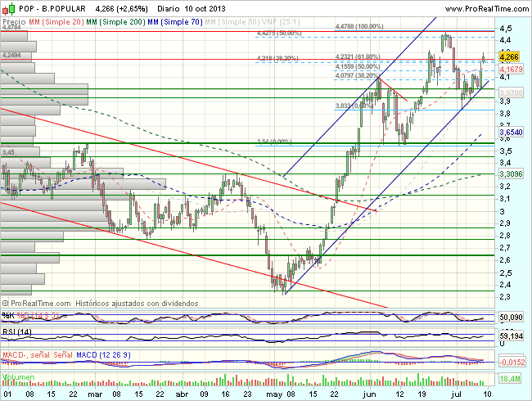This screenshot has height=401, width=532.
Task: Click the Precio panel label
Action: [13, 20]
